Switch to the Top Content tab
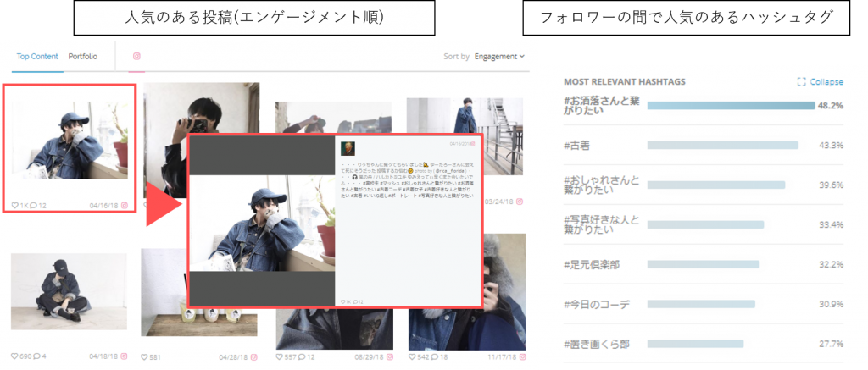The image size is (868, 370). (x=37, y=57)
